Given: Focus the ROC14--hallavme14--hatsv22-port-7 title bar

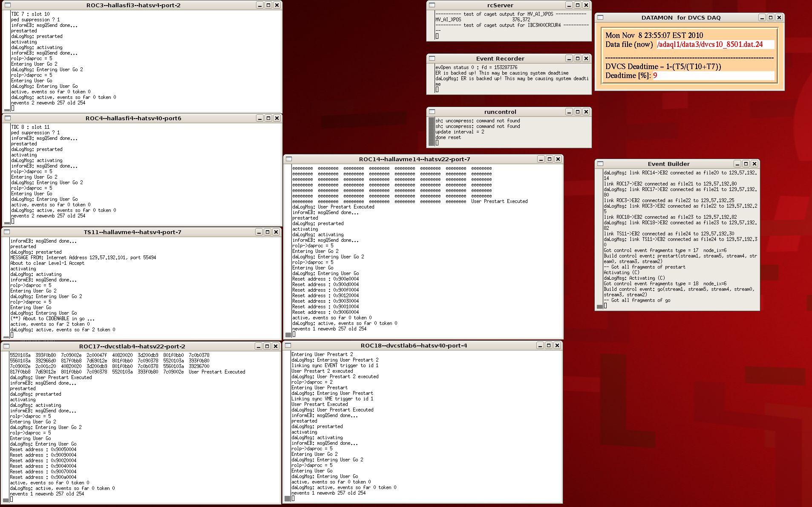Looking at the screenshot, I should pos(415,159).
